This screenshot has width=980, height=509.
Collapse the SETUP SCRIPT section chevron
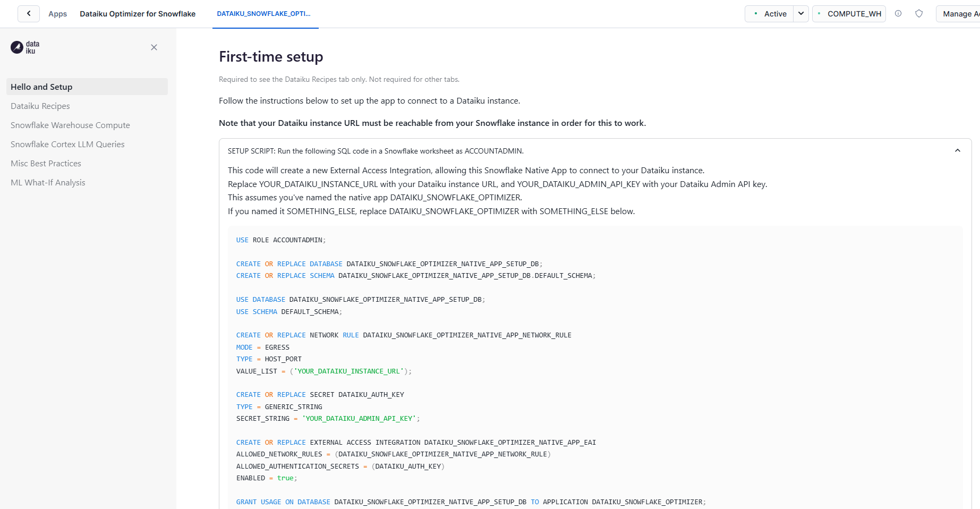(958, 151)
